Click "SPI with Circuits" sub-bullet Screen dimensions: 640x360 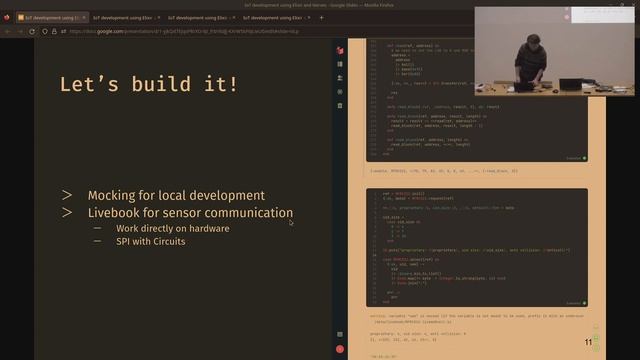point(151,242)
